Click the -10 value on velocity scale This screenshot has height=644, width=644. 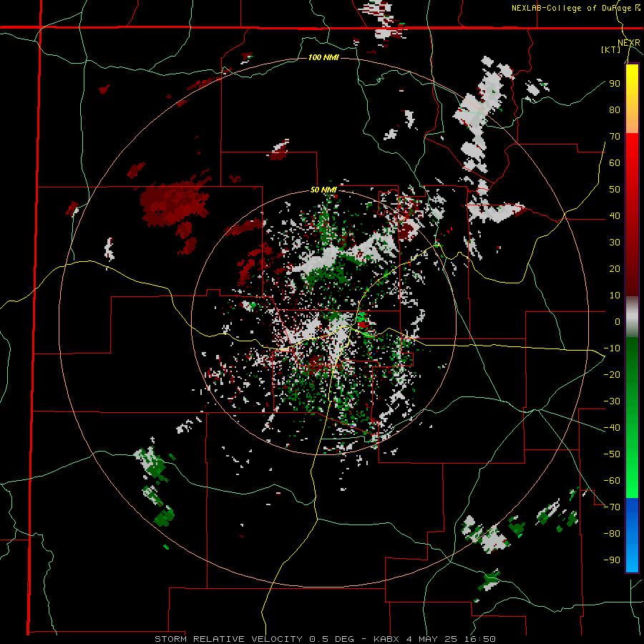612,348
